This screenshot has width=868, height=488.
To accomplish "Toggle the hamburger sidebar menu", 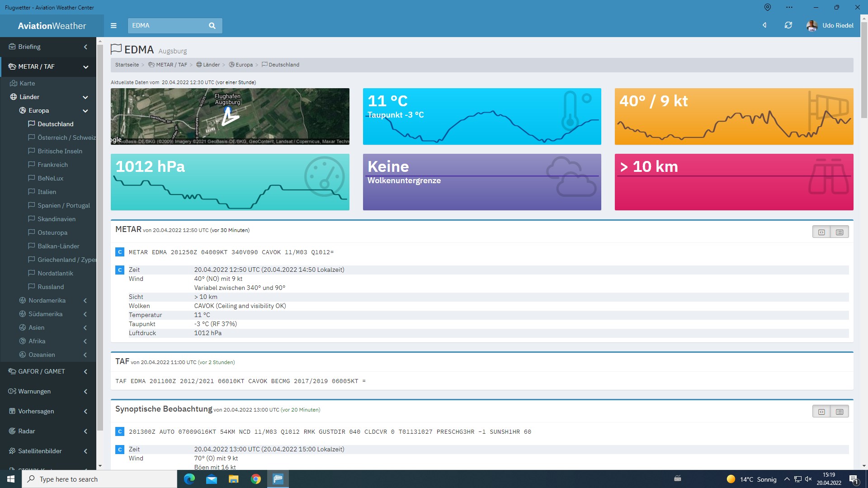I will tap(113, 26).
